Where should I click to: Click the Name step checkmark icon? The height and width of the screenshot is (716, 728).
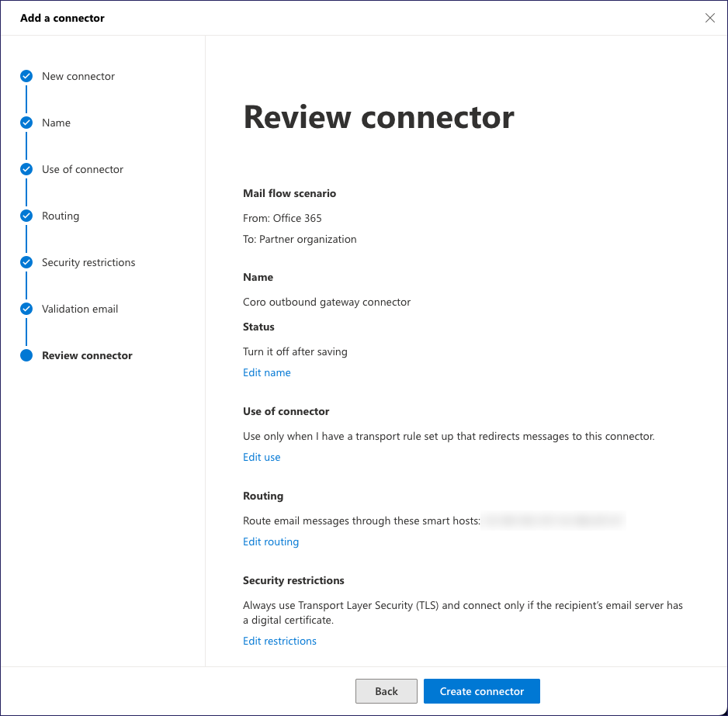(26, 123)
